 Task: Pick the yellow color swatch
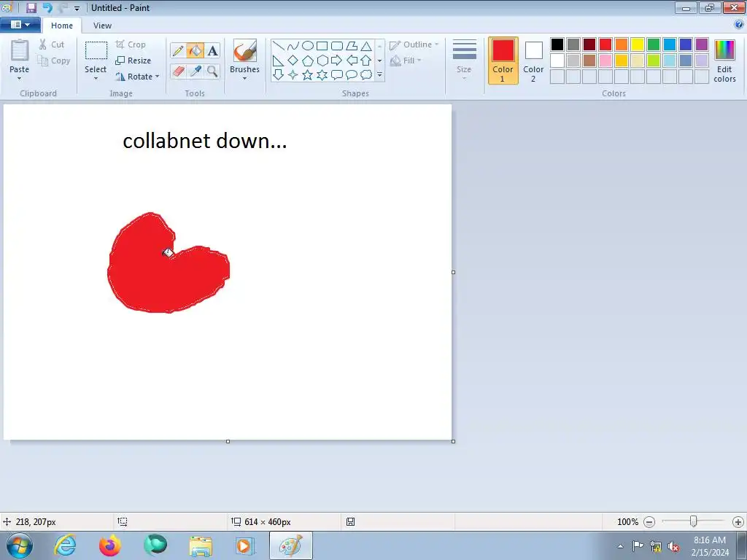(x=638, y=44)
